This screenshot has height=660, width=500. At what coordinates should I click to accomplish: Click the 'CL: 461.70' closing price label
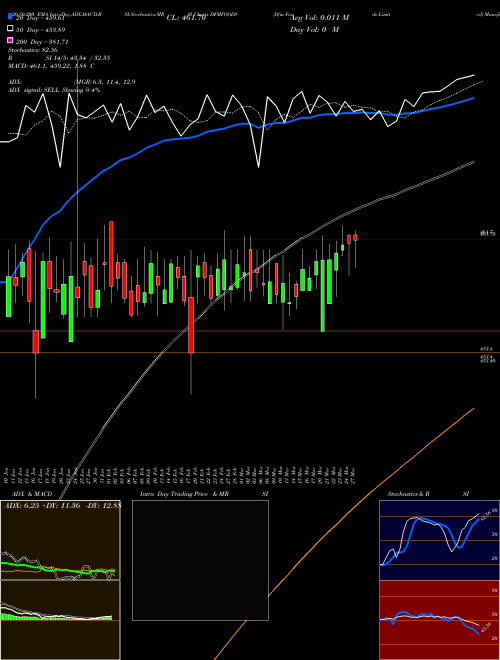(186, 18)
